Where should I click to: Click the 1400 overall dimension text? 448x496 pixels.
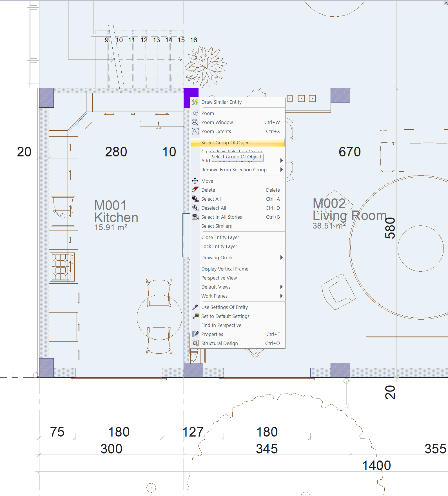(x=376, y=466)
